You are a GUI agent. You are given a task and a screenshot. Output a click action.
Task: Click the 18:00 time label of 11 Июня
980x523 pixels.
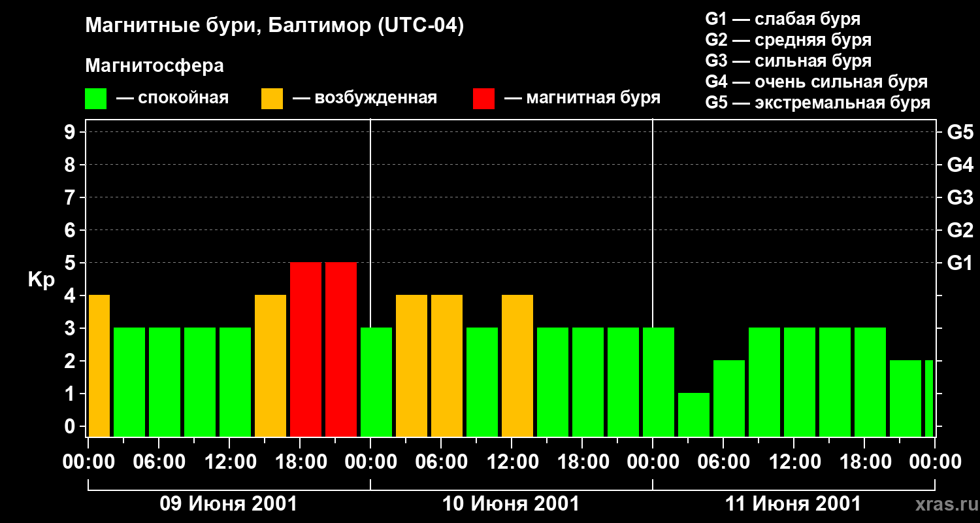pos(865,462)
